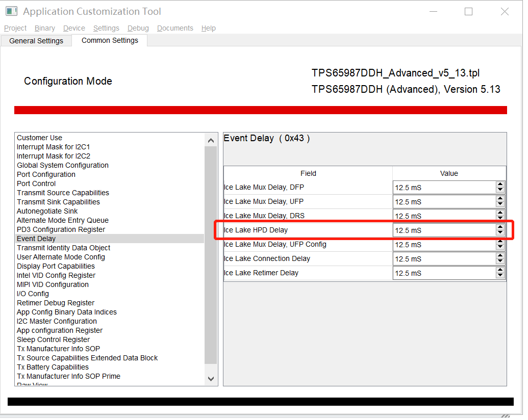Click the register list scrollbar thumb
The image size is (528, 420).
pyautogui.click(x=211, y=255)
